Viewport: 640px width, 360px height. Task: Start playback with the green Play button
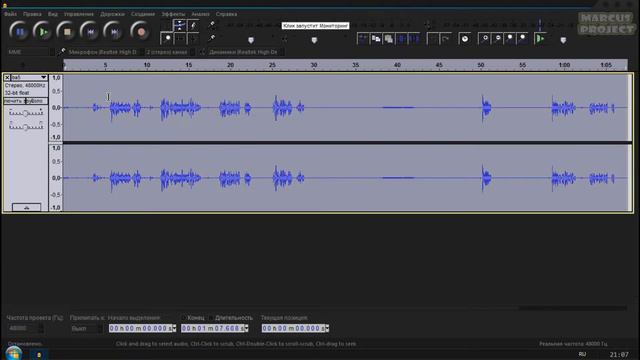[x=43, y=31]
